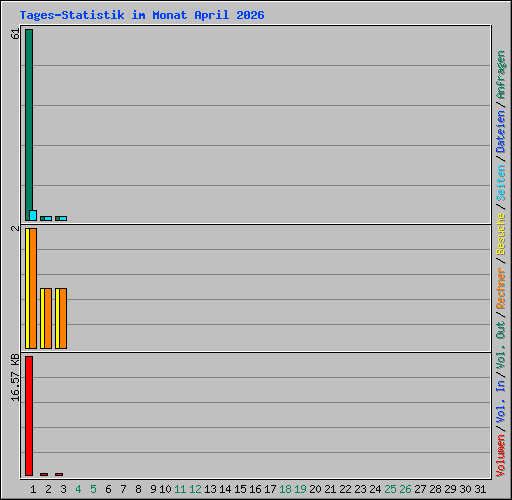This screenshot has width=512, height=500.
Task: Click day label '20' on the x-axis
Action: [x=315, y=489]
